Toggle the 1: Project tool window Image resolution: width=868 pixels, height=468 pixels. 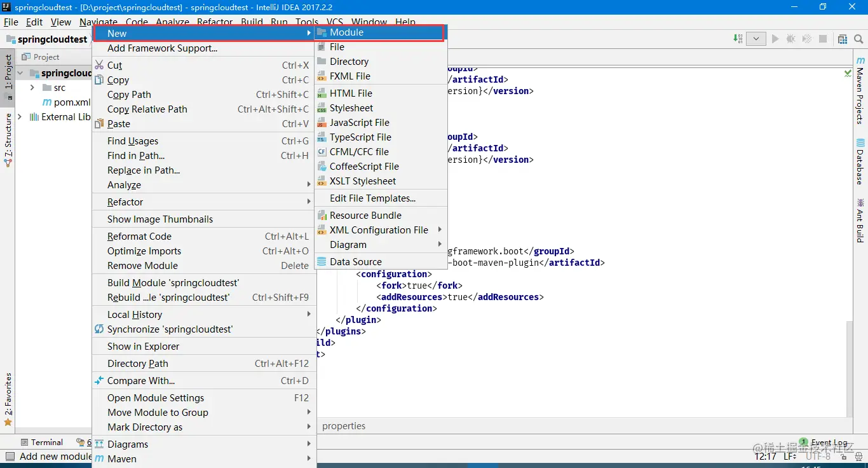[x=8, y=76]
